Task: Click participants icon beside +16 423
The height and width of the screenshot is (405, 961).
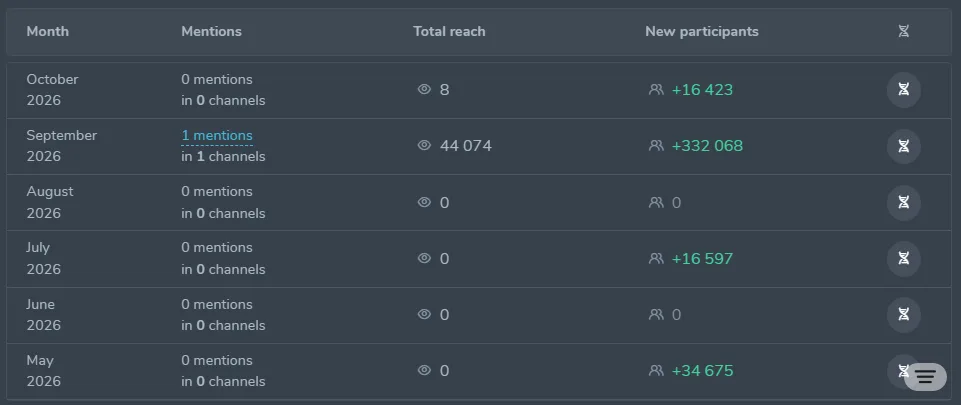Action: (656, 90)
